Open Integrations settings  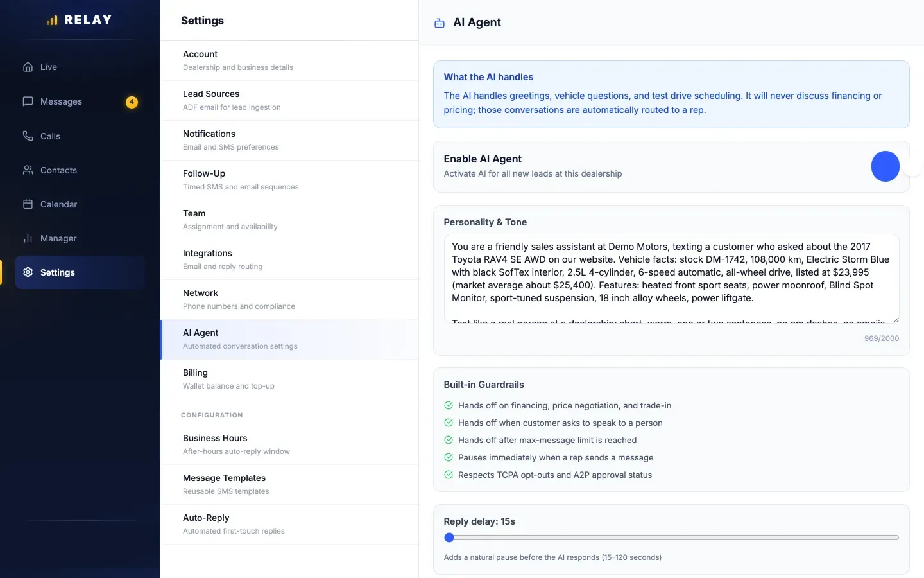pyautogui.click(x=289, y=259)
